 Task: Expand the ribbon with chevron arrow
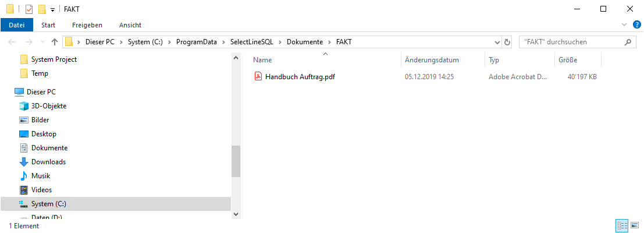[625, 24]
